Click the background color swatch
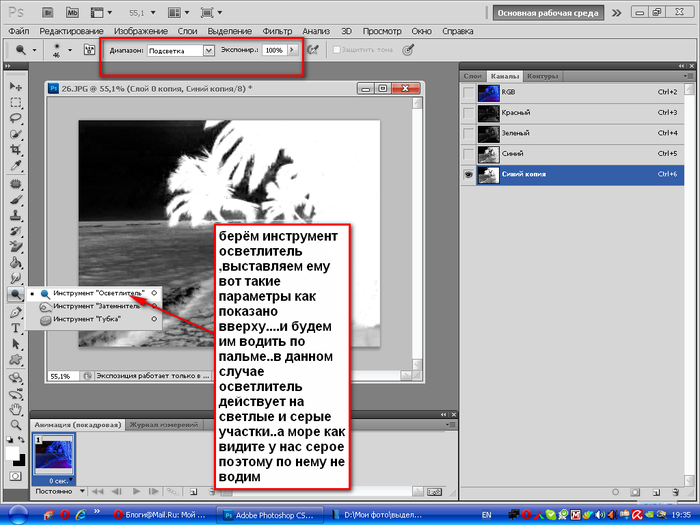700x525 pixels. pyautogui.click(x=21, y=462)
